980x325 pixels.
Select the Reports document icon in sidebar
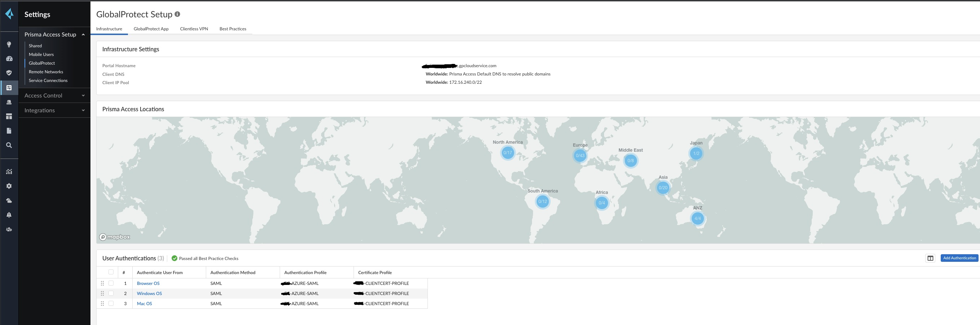(9, 131)
